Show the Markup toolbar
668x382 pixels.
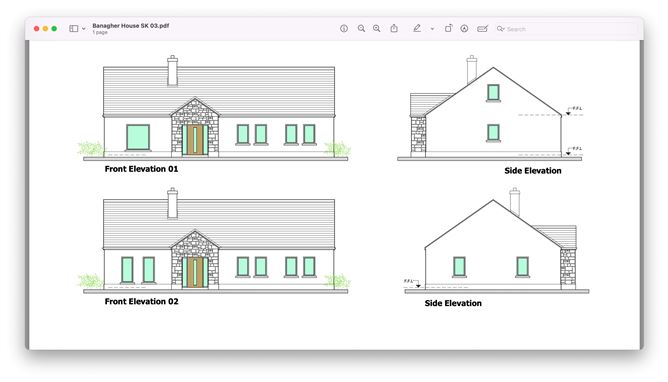point(464,29)
